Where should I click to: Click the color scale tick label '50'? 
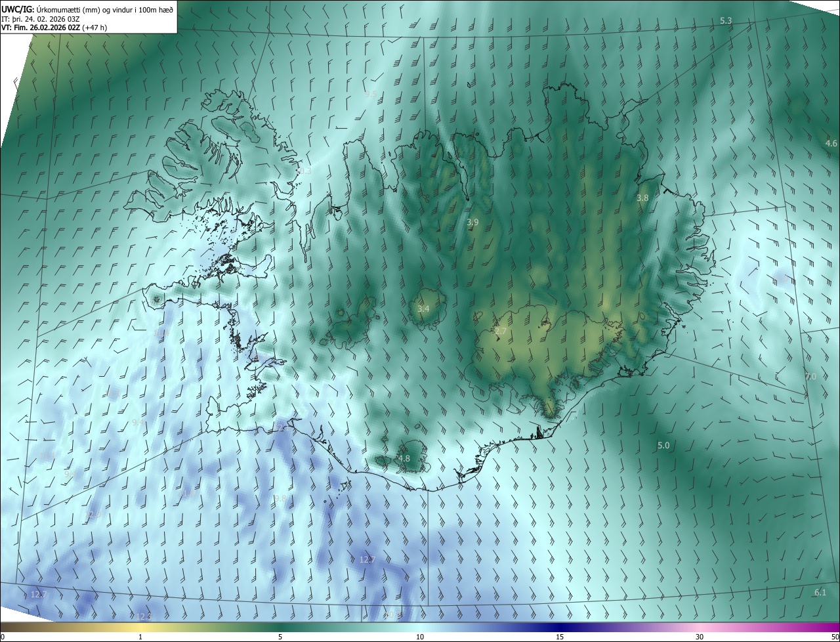pyautogui.click(x=834, y=637)
